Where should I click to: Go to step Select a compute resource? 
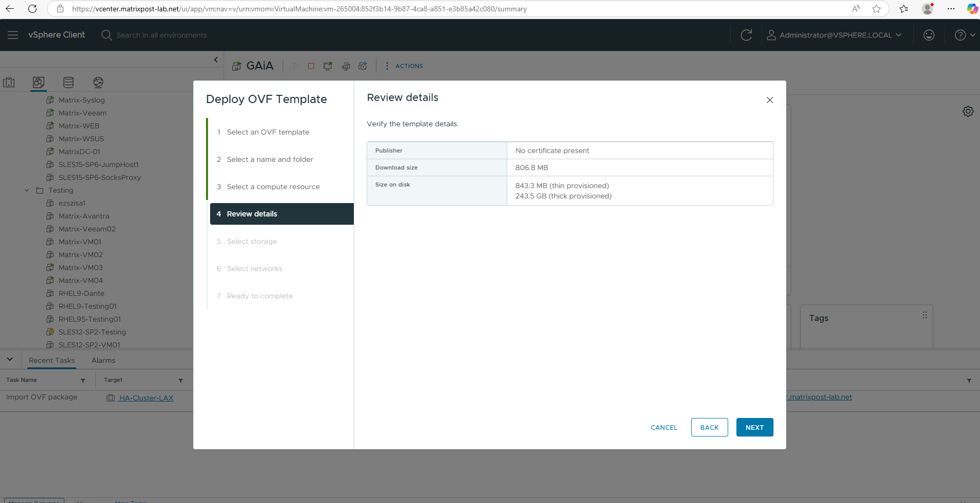(273, 187)
